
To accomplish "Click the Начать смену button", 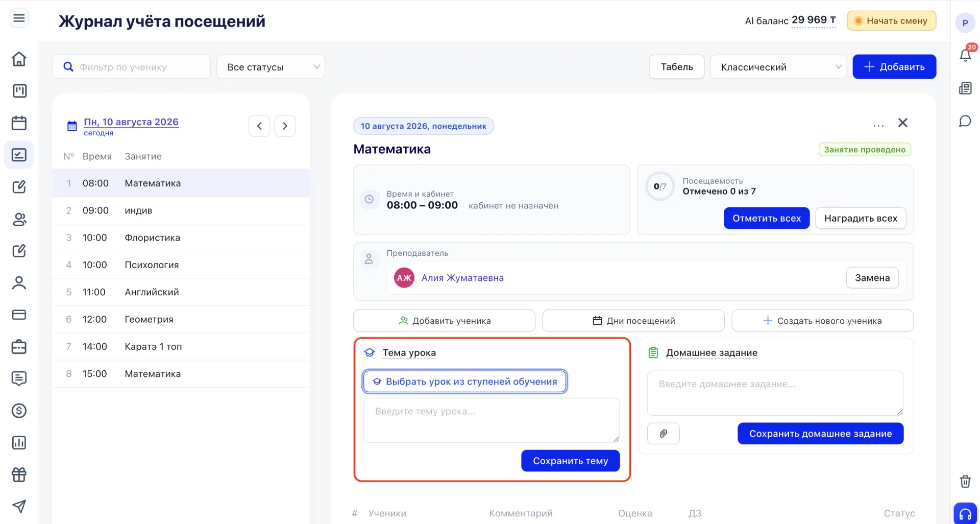I will click(x=891, y=21).
